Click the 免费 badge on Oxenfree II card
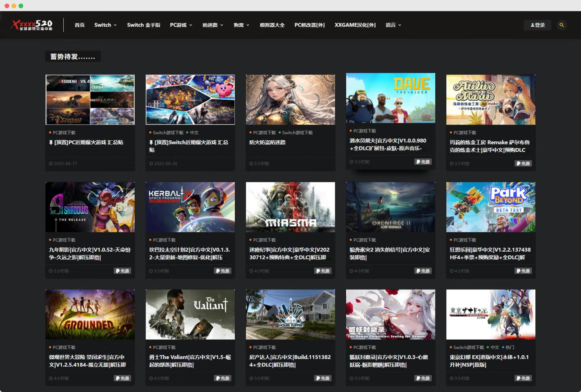 point(423,271)
